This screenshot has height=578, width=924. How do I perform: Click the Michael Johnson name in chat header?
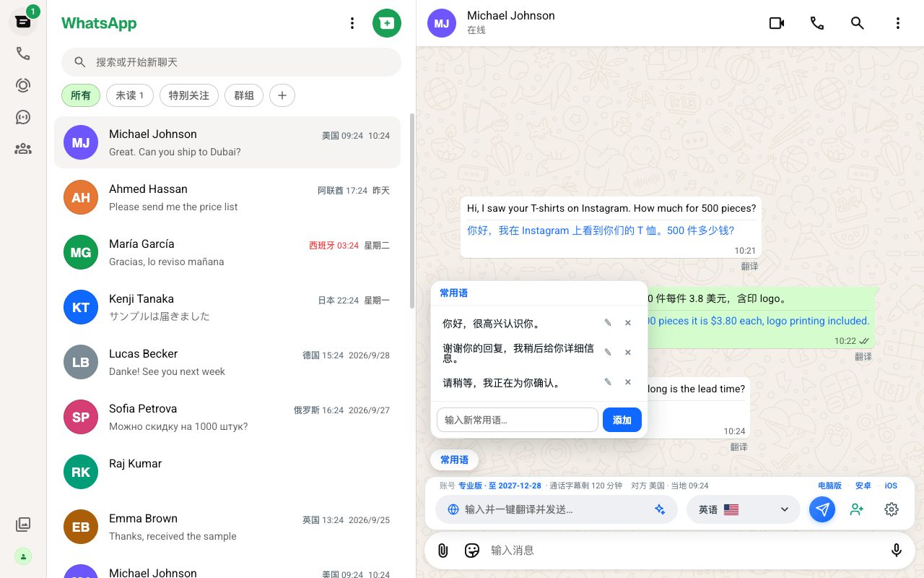pos(511,15)
